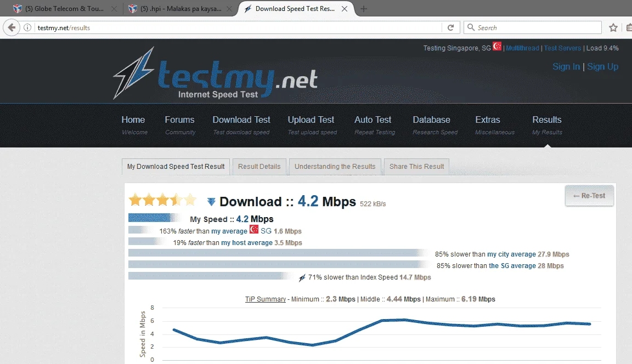The image size is (632, 364).
Task: Open the Forums Community menu item
Action: click(180, 125)
